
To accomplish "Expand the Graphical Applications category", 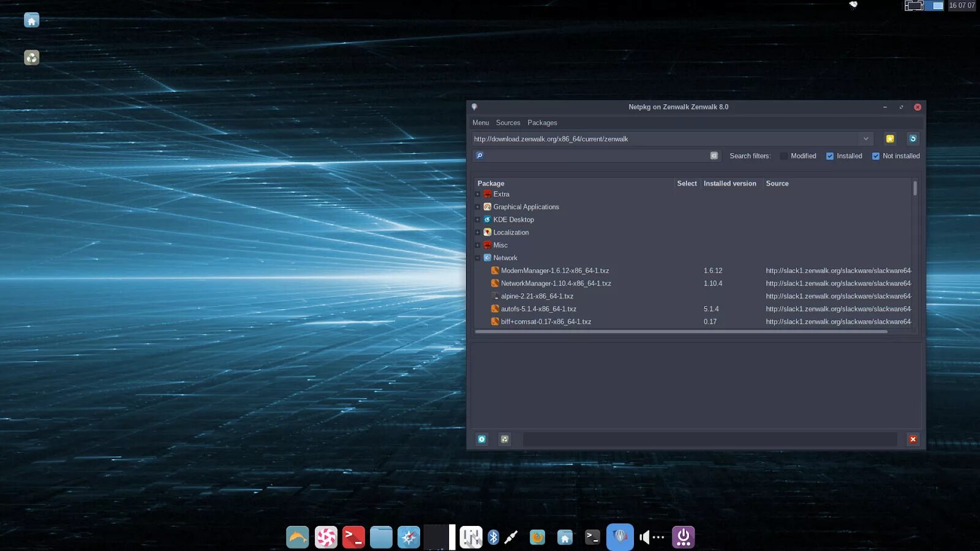I will click(478, 207).
